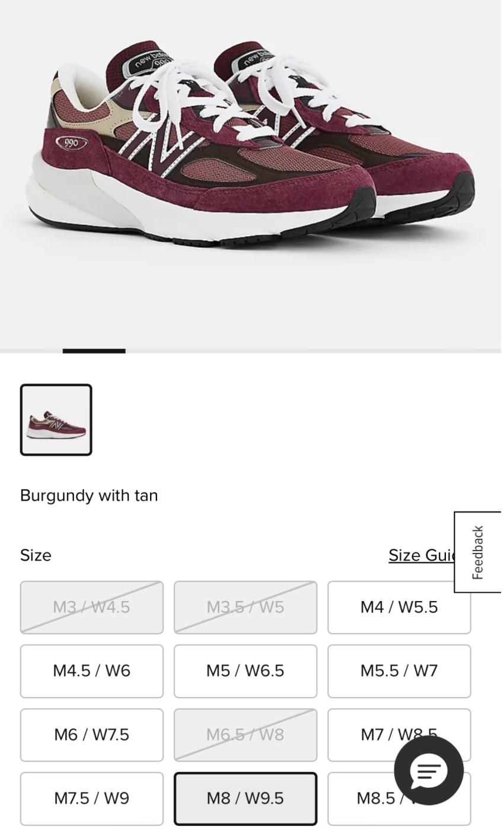The width and height of the screenshot is (504, 830).
Task: Open the Feedback side tab
Action: [x=478, y=552]
